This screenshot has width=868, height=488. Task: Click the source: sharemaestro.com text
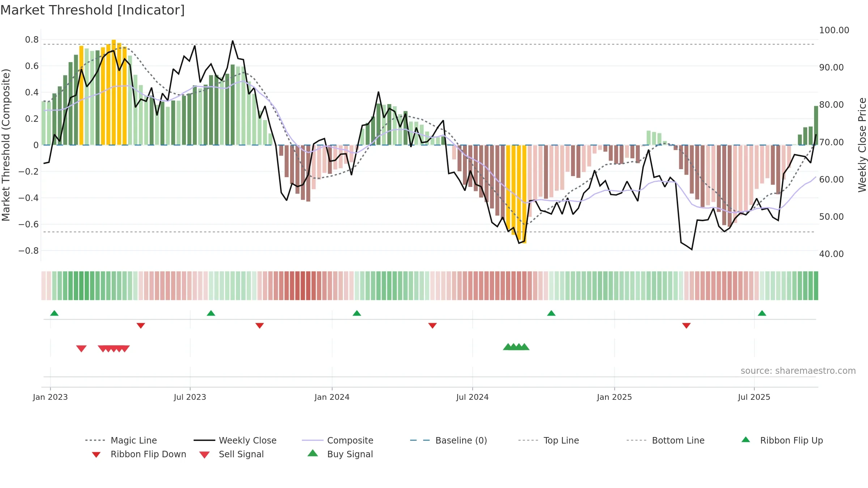coord(798,371)
